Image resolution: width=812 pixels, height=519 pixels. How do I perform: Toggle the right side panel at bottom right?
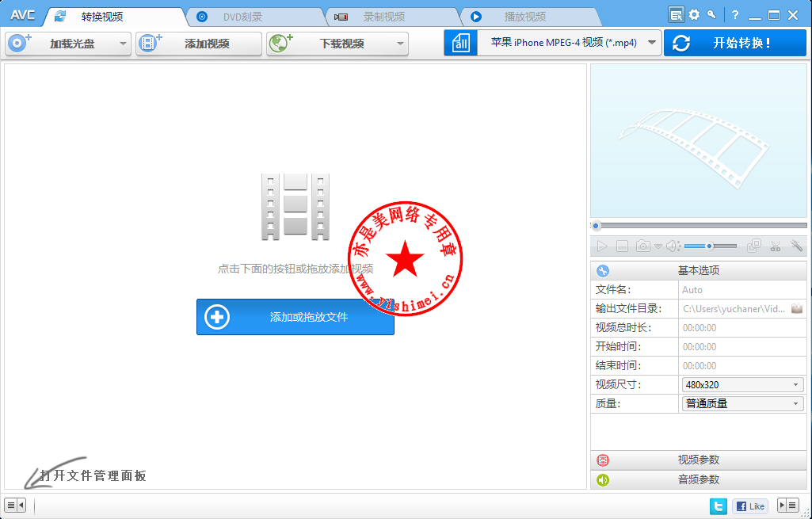787,505
